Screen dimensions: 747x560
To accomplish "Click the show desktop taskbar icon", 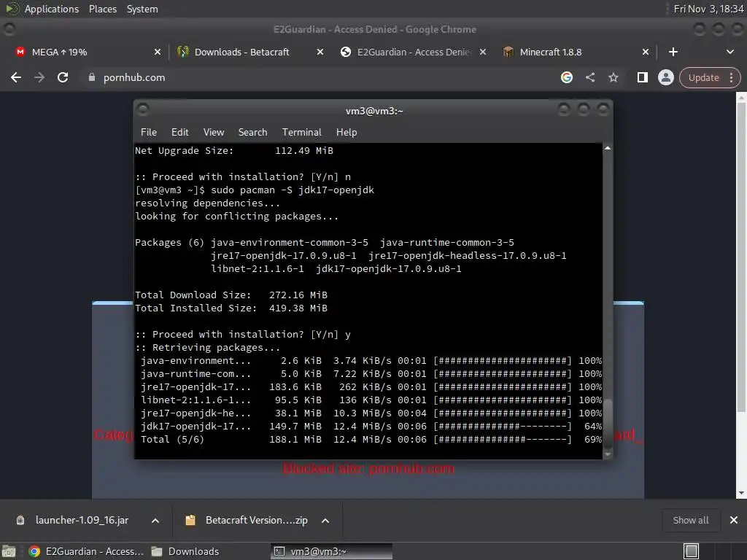I will [9, 551].
